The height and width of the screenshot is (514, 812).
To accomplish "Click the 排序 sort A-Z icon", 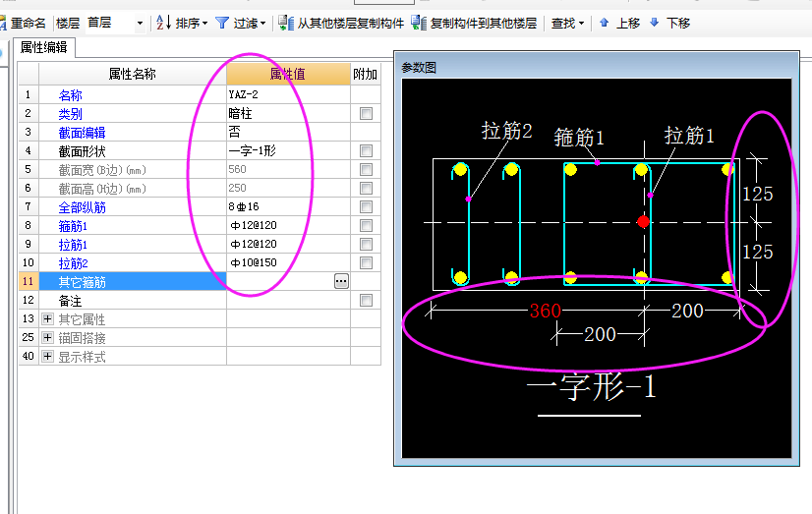I will (x=163, y=23).
